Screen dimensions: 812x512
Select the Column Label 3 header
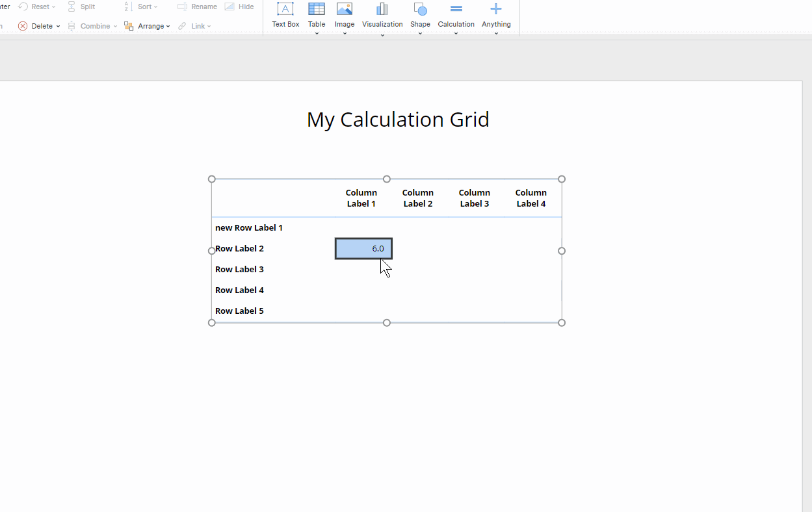coord(475,198)
